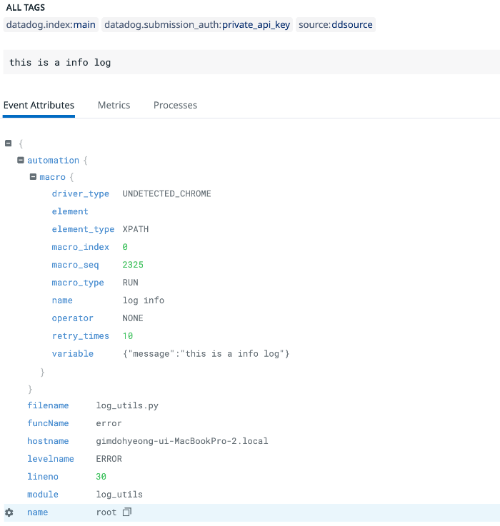Click the levelname attribute key
This screenshot has height=526, width=500.
(x=51, y=459)
